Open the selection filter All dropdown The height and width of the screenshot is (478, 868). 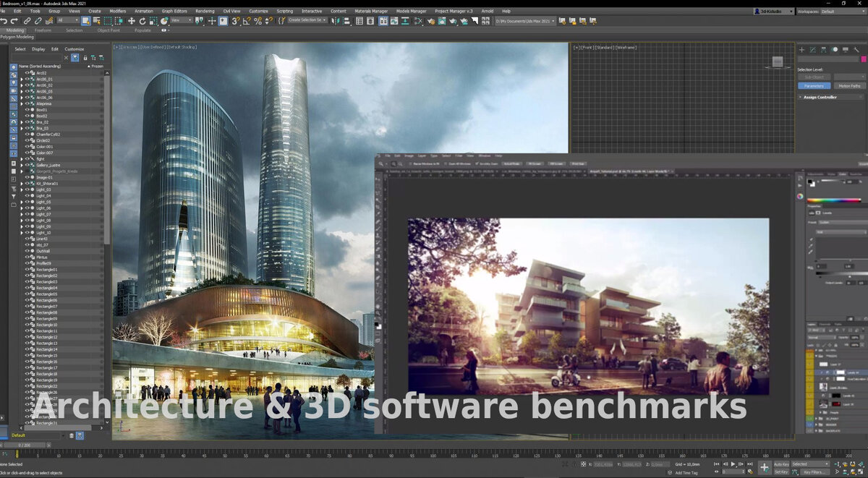[68, 21]
